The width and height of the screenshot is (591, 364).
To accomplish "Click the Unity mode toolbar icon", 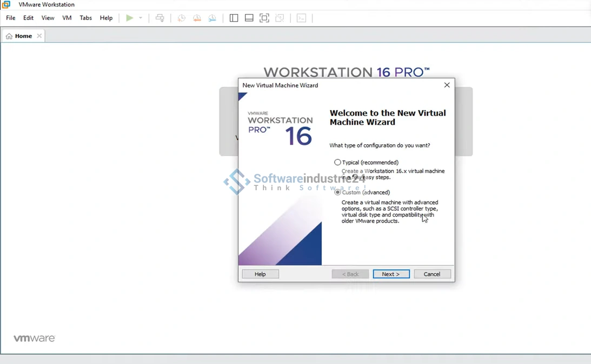I will tap(280, 18).
